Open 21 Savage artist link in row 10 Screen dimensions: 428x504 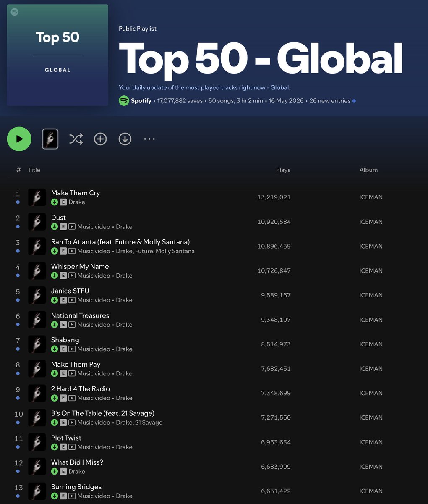tap(149, 423)
